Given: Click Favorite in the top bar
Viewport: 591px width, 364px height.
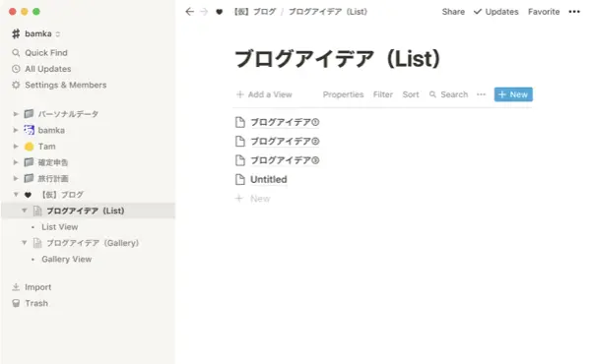Looking at the screenshot, I should tap(544, 12).
